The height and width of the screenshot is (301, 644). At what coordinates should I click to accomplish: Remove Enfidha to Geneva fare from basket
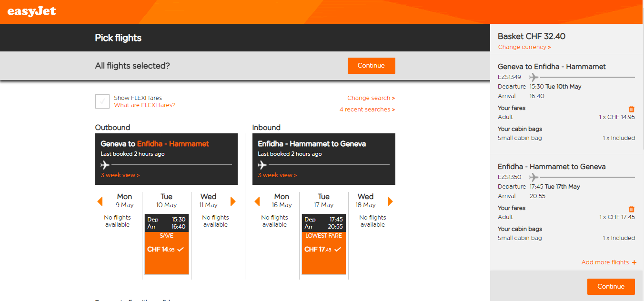(632, 209)
